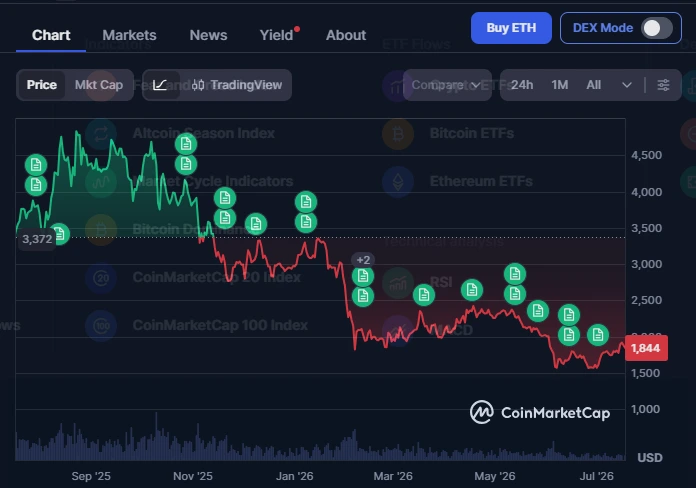Click the Buy ETH button

(511, 28)
